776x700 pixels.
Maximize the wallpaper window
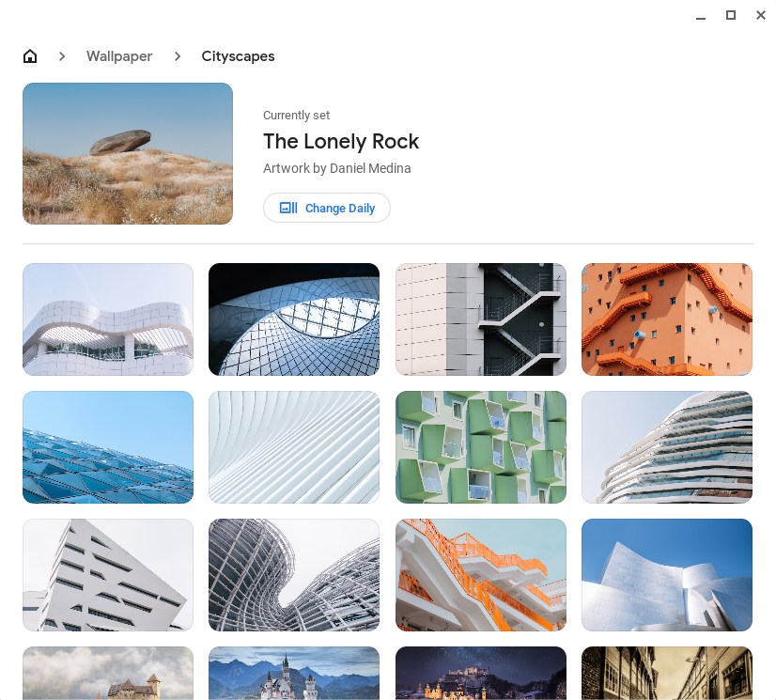(x=731, y=15)
